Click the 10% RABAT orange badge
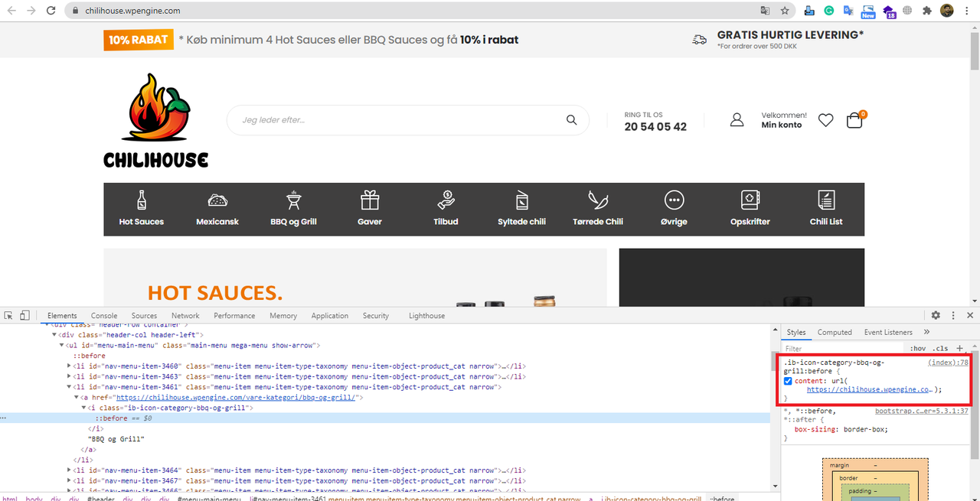 click(x=139, y=40)
